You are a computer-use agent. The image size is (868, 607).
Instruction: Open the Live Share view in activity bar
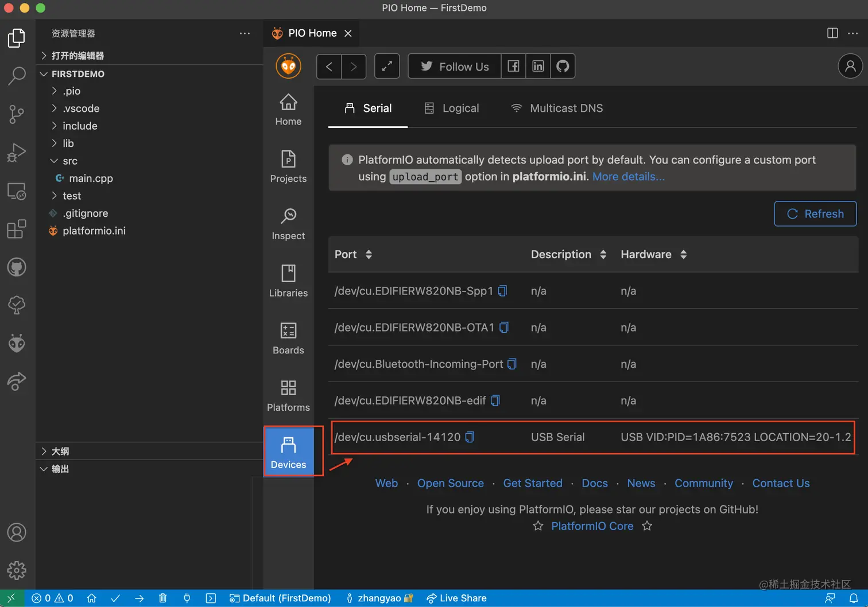pyautogui.click(x=17, y=381)
